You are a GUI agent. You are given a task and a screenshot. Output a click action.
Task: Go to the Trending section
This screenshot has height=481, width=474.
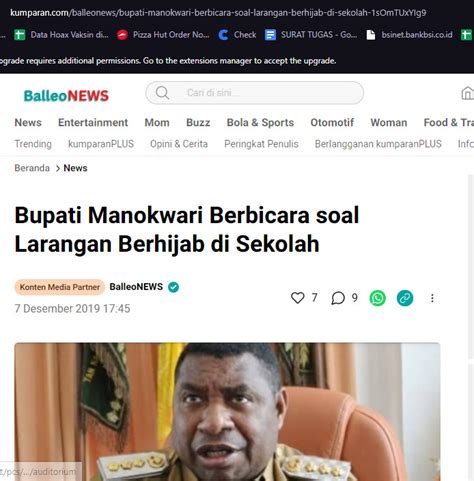coord(33,144)
